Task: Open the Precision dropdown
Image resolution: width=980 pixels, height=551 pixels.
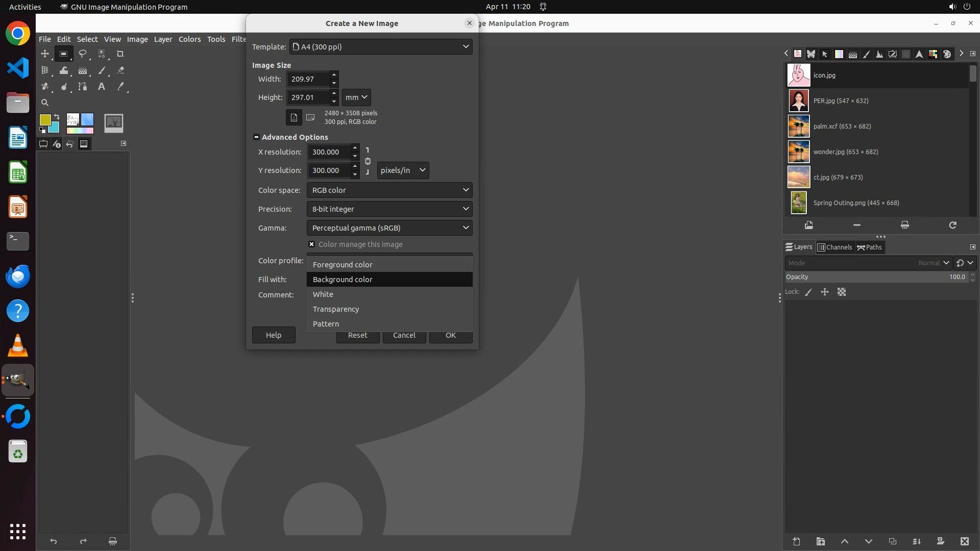Action: click(389, 209)
